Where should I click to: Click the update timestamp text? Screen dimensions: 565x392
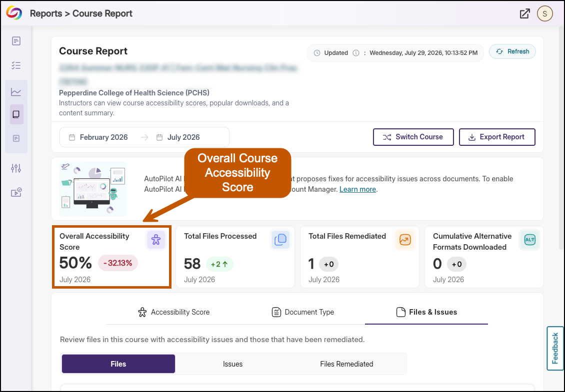(x=423, y=53)
